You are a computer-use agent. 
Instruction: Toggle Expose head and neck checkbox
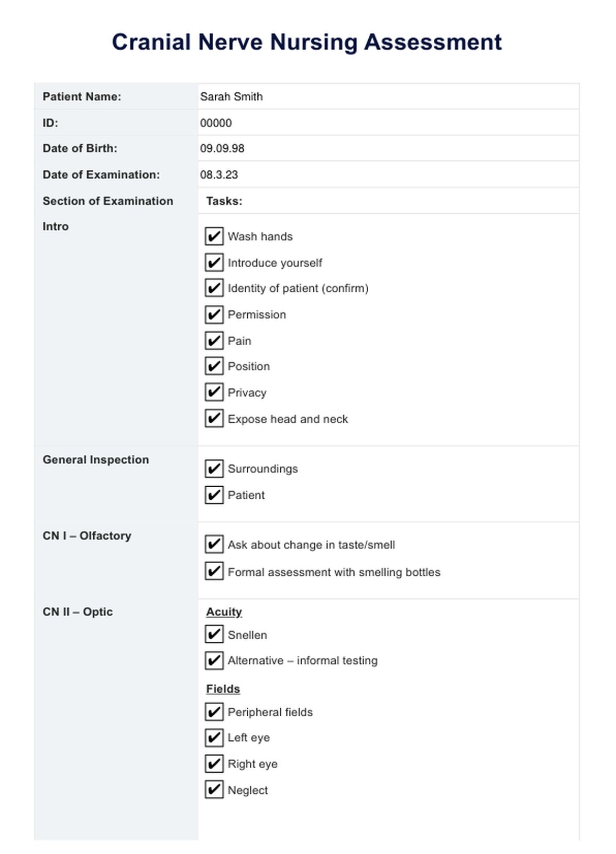point(214,419)
